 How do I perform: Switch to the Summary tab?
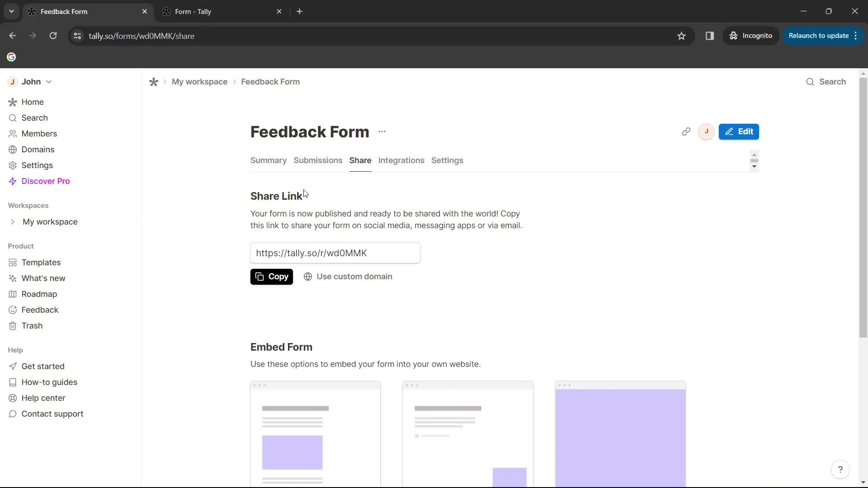pos(268,160)
